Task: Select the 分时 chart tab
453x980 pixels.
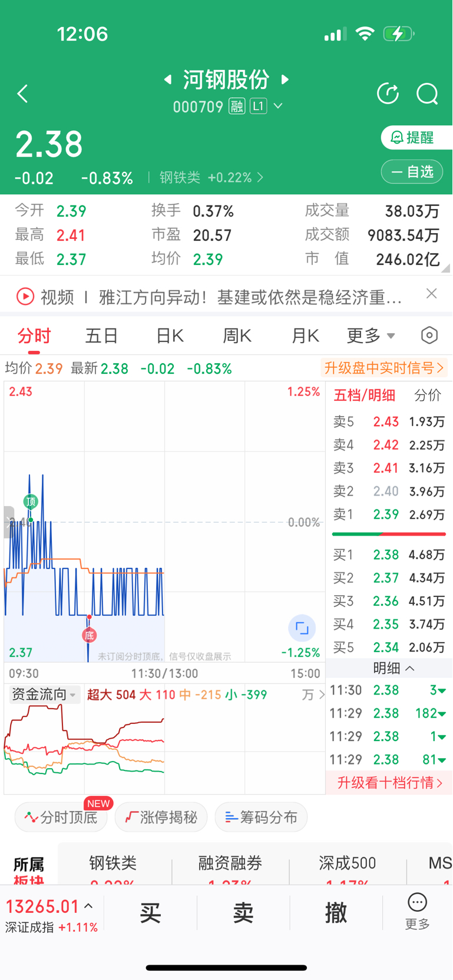Action: click(34, 336)
